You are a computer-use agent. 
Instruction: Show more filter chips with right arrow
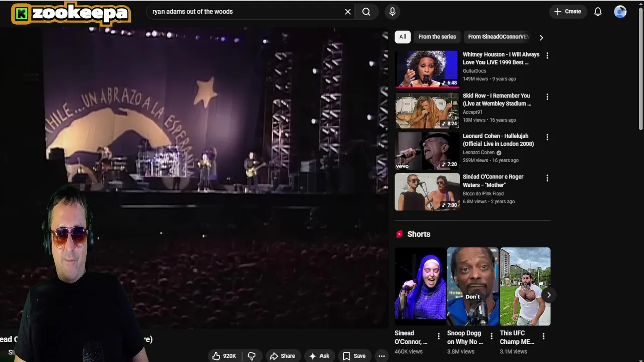pos(541,37)
